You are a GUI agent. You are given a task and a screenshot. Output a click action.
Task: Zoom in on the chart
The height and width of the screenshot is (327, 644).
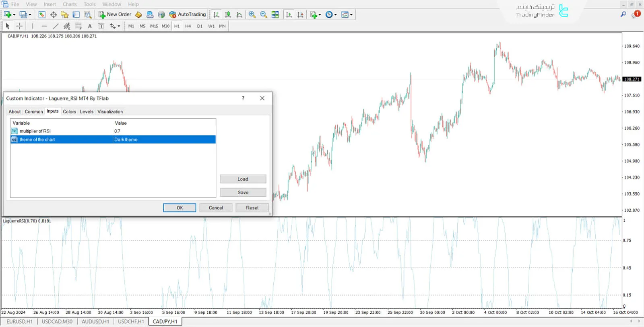click(252, 14)
